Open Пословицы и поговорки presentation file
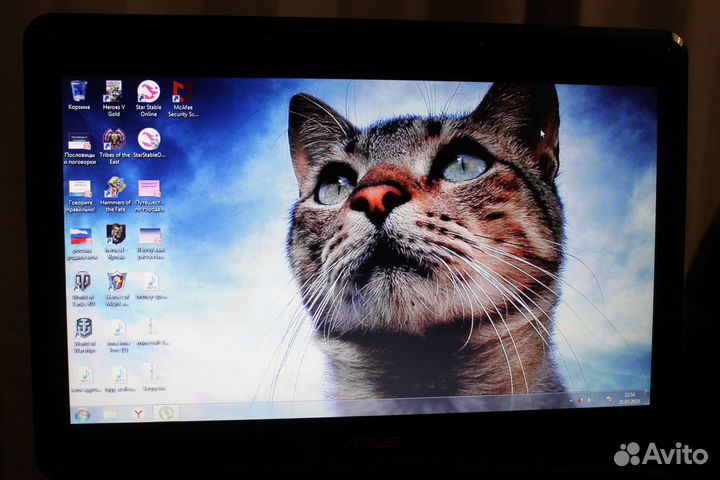Viewport: 720px width, 480px height. point(79,141)
